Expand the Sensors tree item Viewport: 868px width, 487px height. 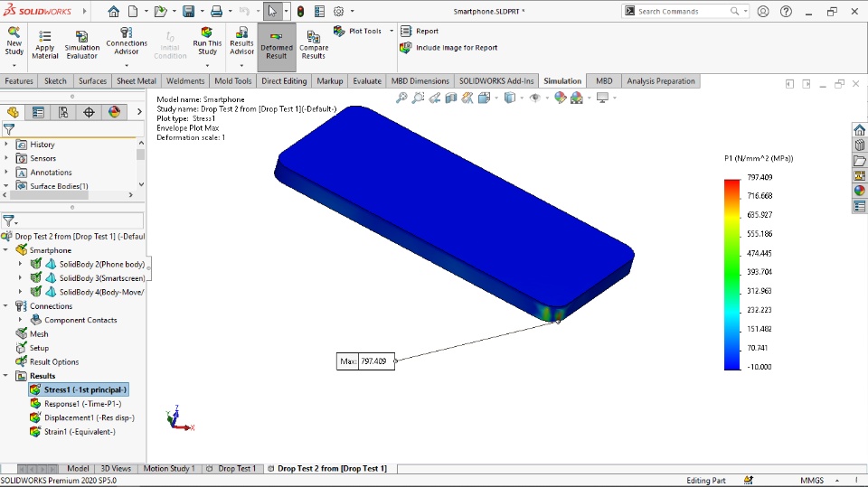6,158
